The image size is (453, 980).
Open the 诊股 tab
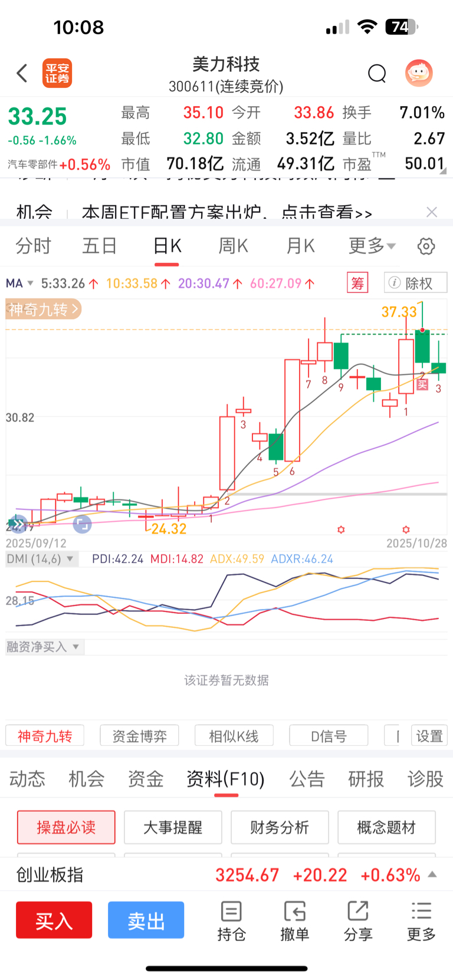(425, 779)
